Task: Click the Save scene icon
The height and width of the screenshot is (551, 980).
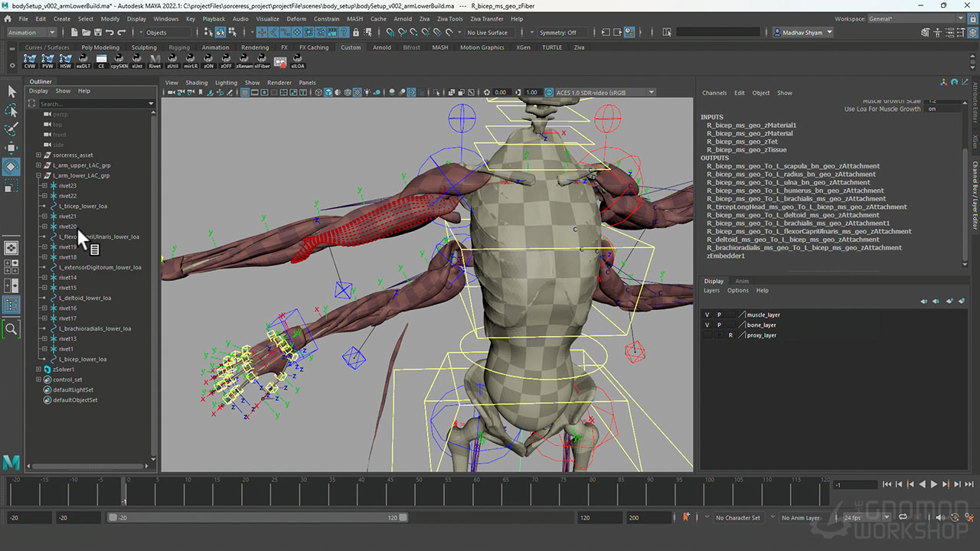Action: (x=98, y=32)
